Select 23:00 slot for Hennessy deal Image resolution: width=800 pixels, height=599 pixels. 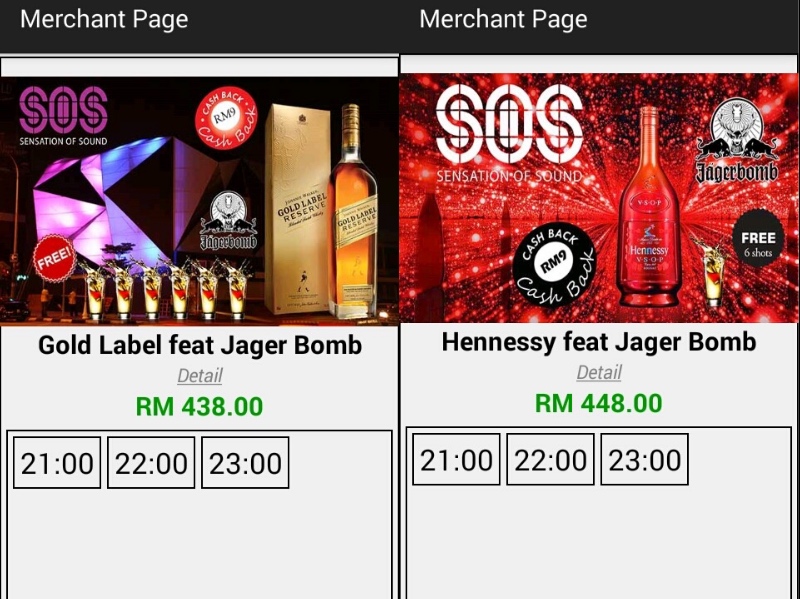pos(644,459)
